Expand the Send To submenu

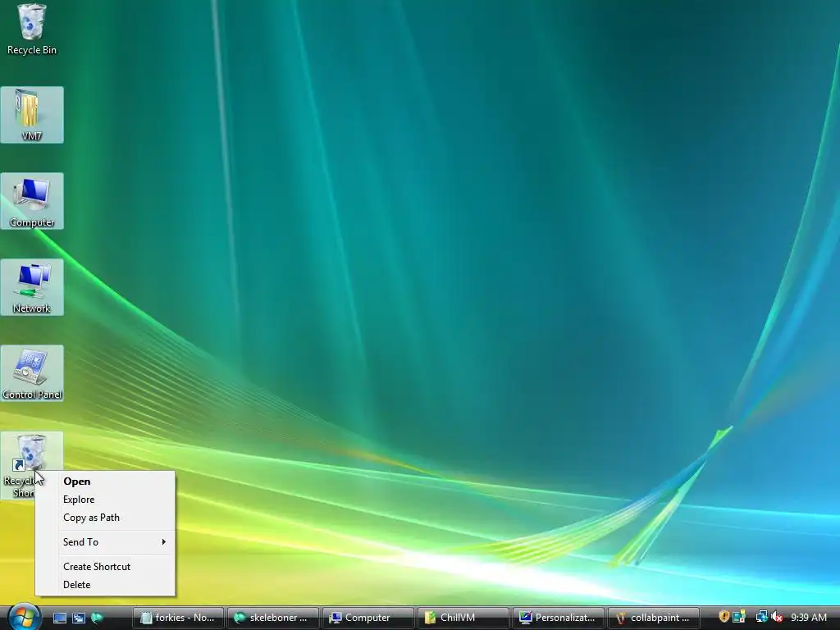click(x=105, y=542)
